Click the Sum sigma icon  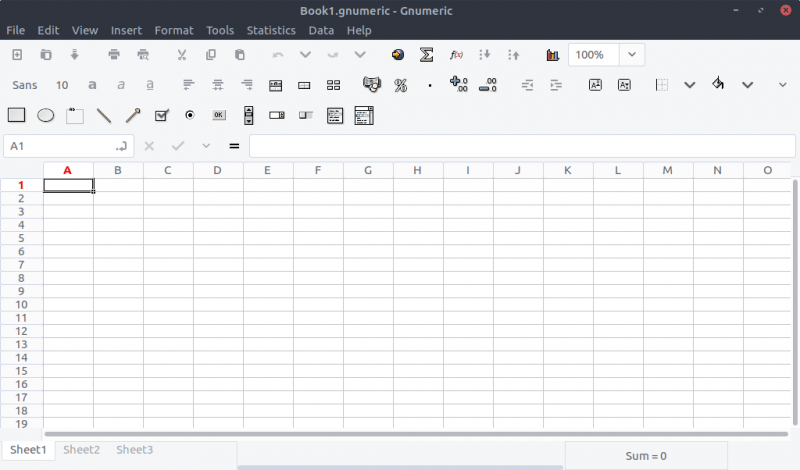pos(427,55)
